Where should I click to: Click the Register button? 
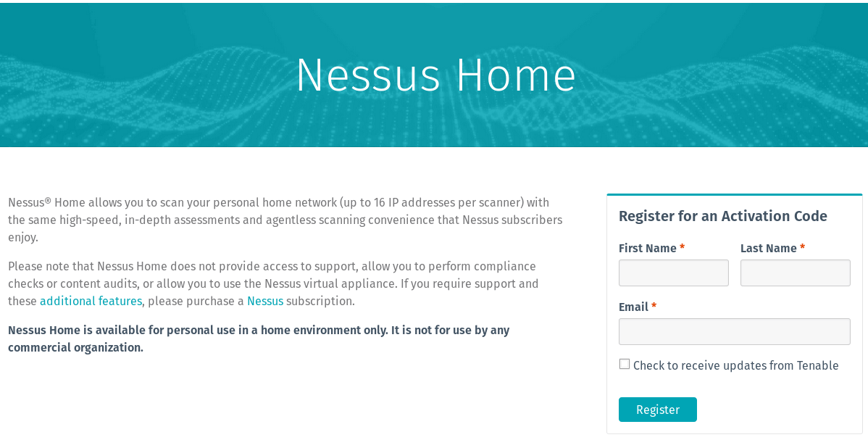click(x=657, y=409)
